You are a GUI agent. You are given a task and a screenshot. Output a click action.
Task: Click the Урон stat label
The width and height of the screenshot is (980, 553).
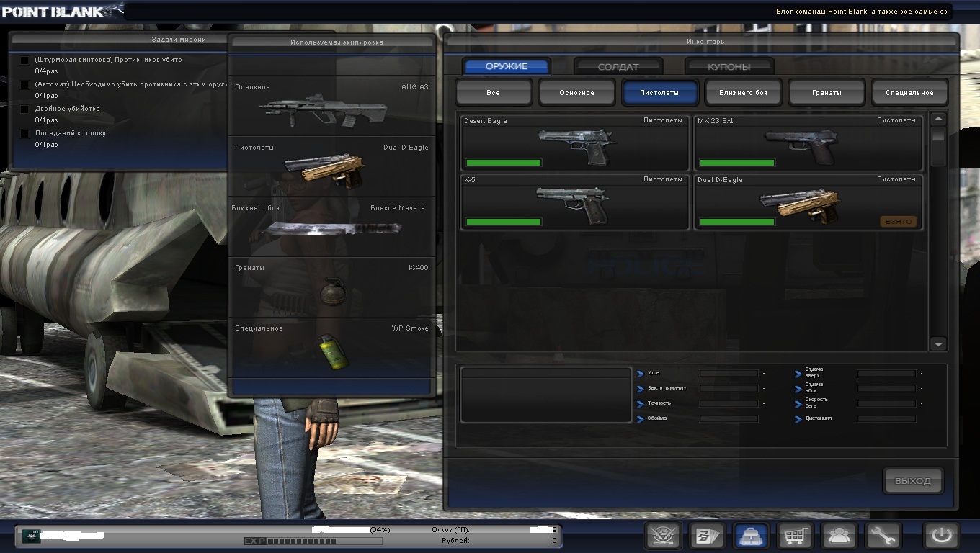pyautogui.click(x=654, y=373)
